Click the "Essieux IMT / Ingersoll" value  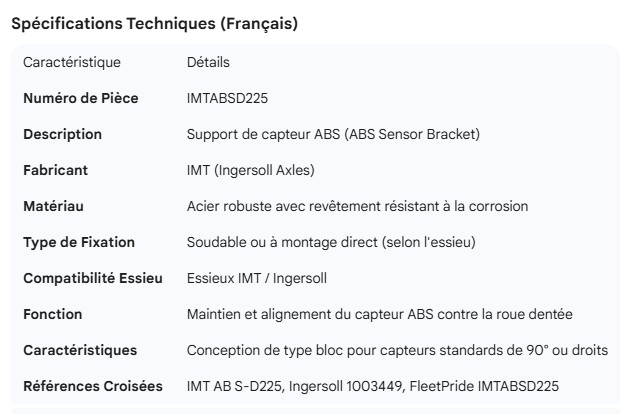click(x=257, y=278)
